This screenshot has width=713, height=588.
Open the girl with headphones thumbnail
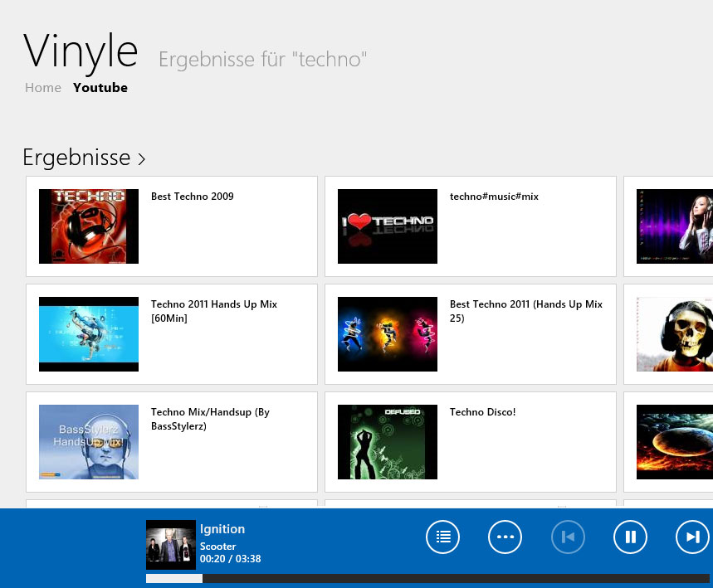(x=675, y=226)
